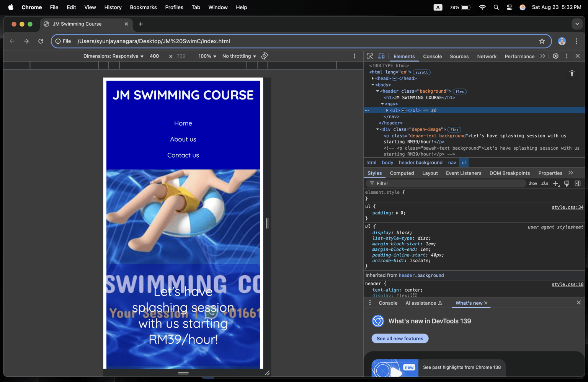Toggle rendering emulations paintbrush icon

pos(567,183)
